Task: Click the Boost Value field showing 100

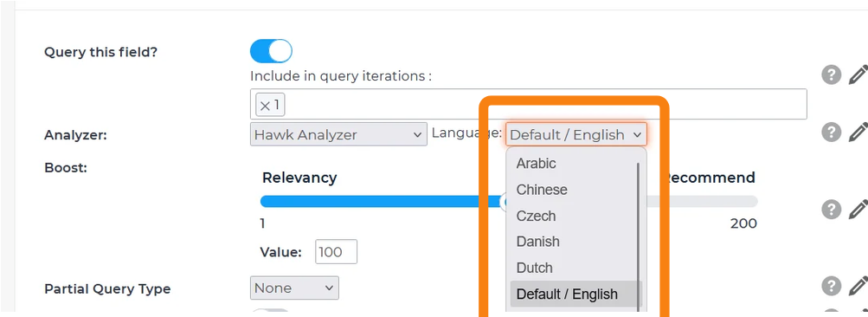Action: pos(336,252)
